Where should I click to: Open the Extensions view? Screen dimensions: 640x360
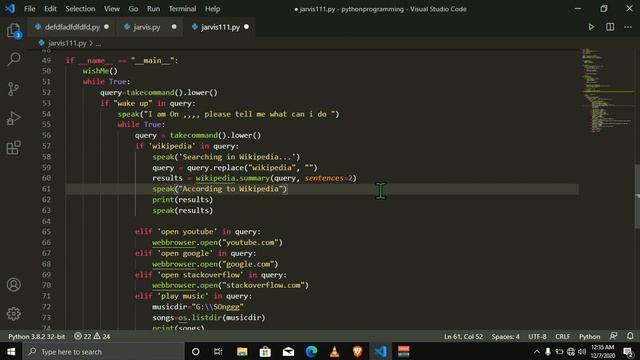coord(13,148)
